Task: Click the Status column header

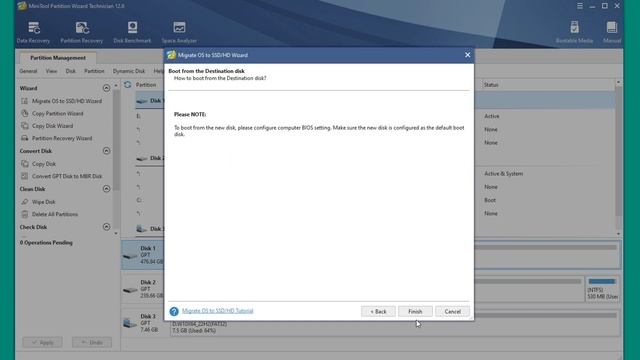Action: 491,85
